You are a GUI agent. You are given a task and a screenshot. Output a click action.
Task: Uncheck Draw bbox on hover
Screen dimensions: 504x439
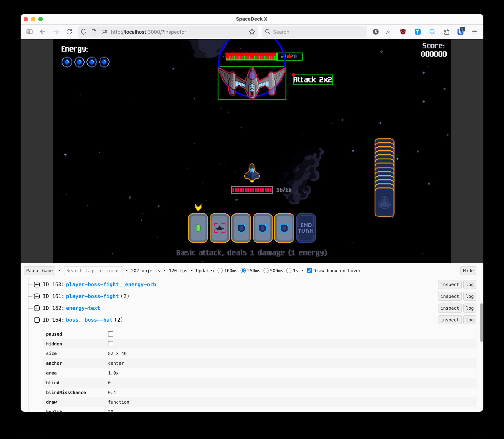pyautogui.click(x=309, y=271)
